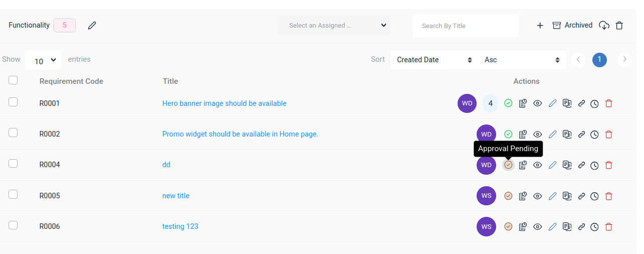Open the Archived requirements list
Image resolution: width=644 pixels, height=254 pixels.
[572, 25]
